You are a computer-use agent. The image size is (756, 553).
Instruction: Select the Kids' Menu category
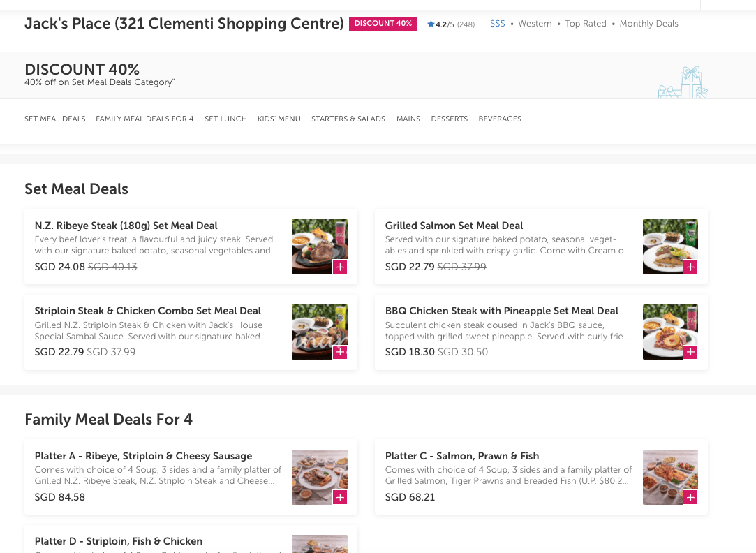pyautogui.click(x=279, y=119)
